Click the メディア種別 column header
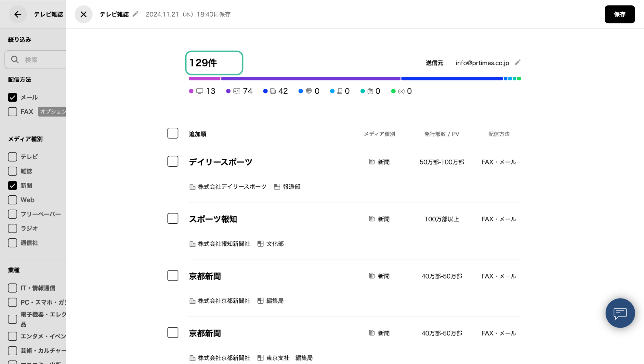This screenshot has height=364, width=644. click(379, 134)
